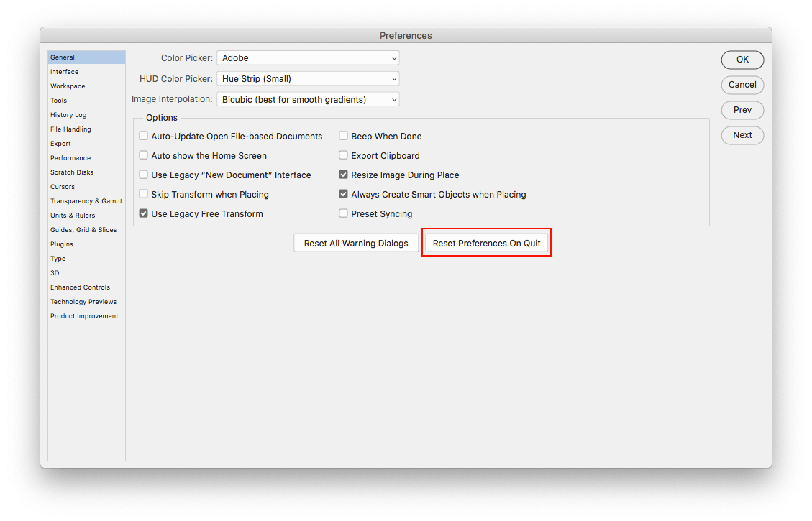Toggle Use Legacy Free Transform off
The image size is (812, 521).
(x=143, y=213)
